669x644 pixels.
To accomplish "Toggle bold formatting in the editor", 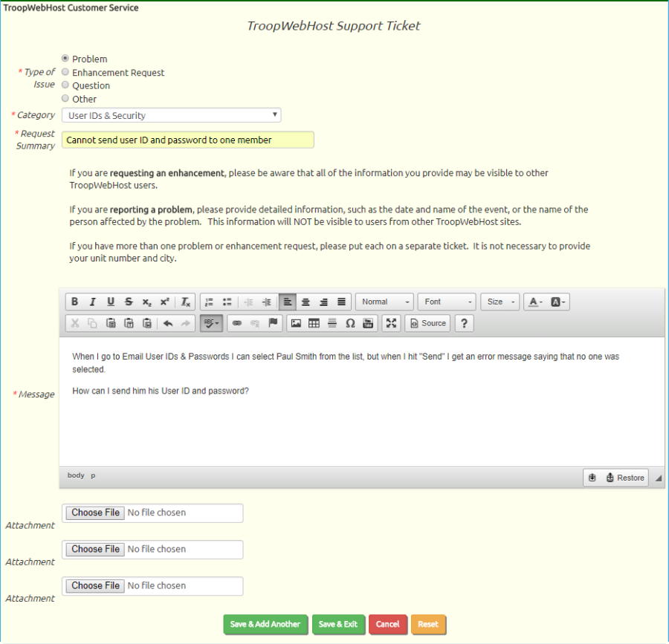I will (74, 302).
